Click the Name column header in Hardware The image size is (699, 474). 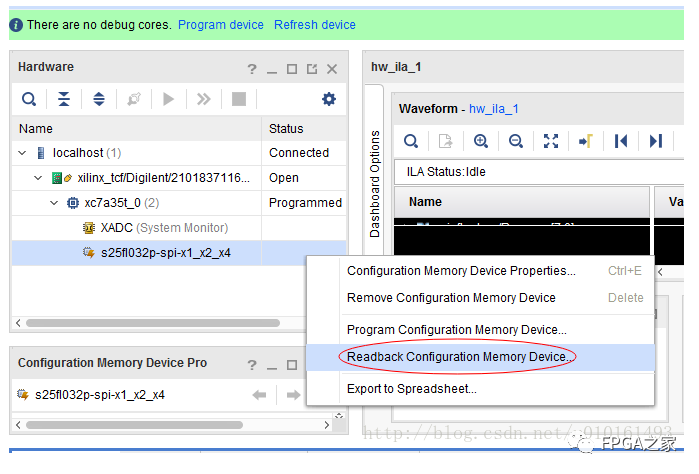136,129
